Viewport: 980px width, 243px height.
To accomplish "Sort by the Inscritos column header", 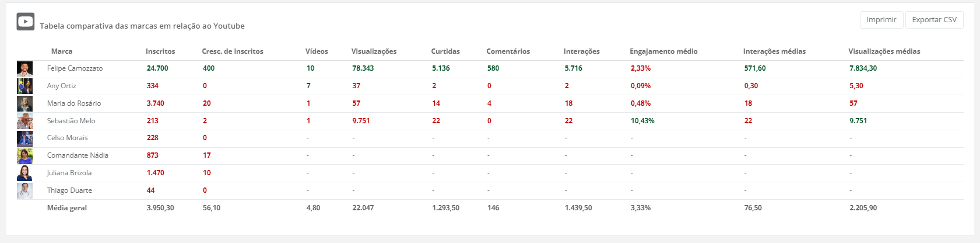I will click(x=160, y=51).
